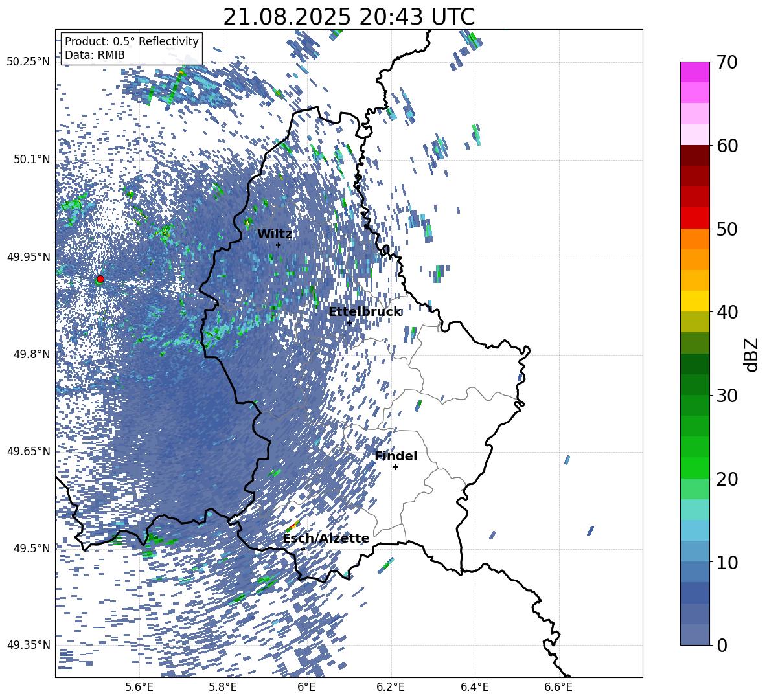767x700 pixels.
Task: Click the Esch/Alzette cross marker
Action: coord(303,549)
